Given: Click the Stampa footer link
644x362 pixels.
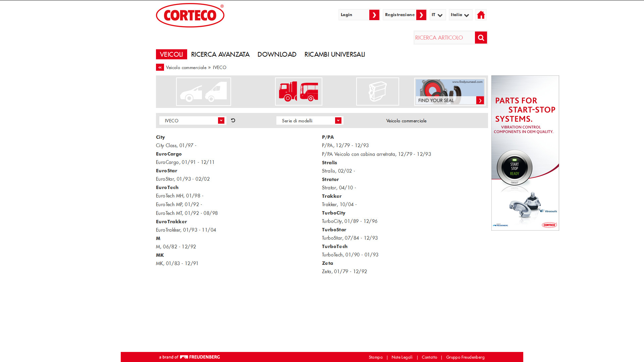Looking at the screenshot, I should 376,357.
